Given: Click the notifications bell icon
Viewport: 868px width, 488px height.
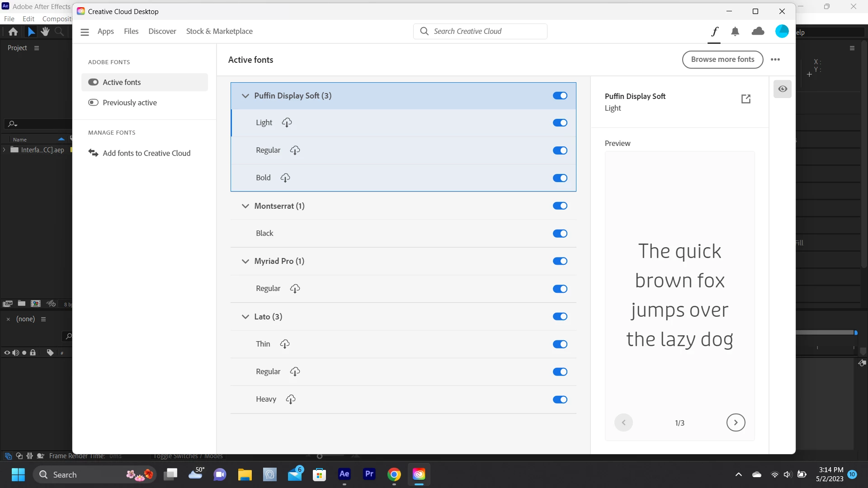Looking at the screenshot, I should (735, 32).
